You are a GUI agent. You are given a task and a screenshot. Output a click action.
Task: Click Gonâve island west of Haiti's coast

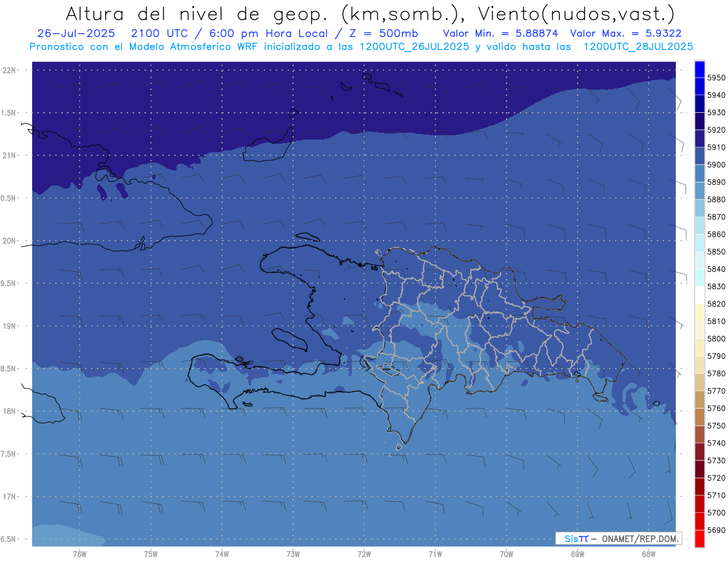pos(289,338)
